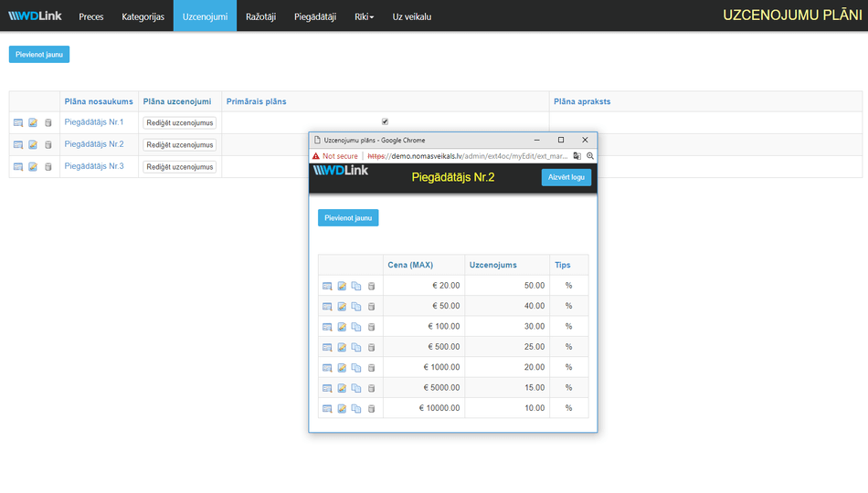Click the translate icon in the popup address bar

[x=577, y=156]
